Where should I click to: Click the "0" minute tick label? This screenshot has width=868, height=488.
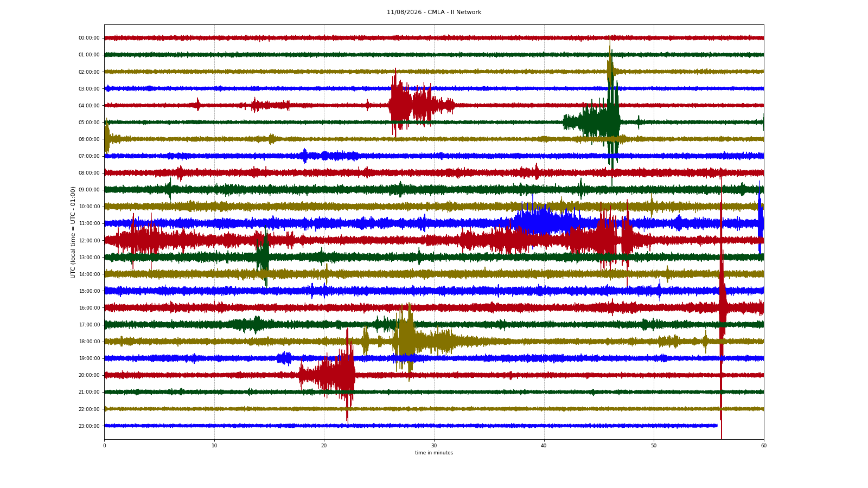[x=104, y=446]
